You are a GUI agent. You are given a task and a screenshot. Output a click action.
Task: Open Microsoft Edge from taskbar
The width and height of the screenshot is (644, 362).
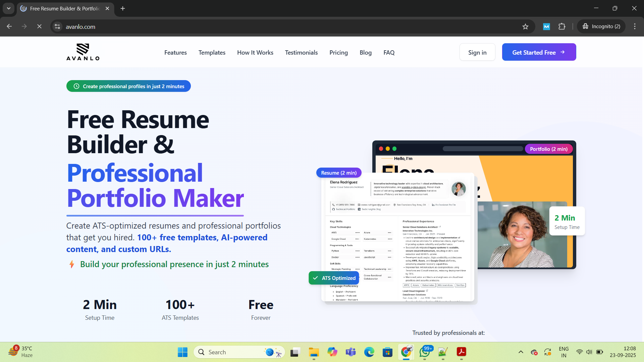tap(369, 352)
